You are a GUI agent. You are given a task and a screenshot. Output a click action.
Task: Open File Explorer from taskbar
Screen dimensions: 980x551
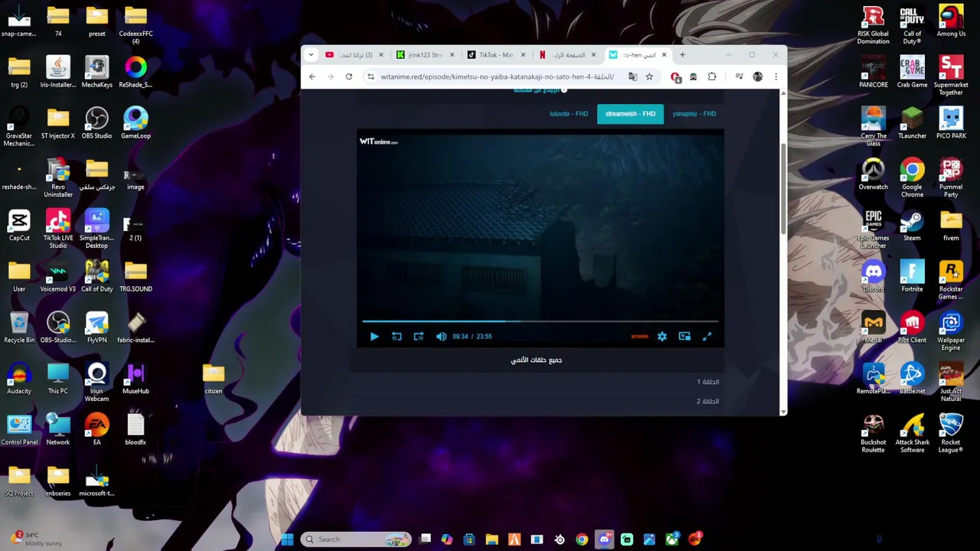click(x=492, y=540)
